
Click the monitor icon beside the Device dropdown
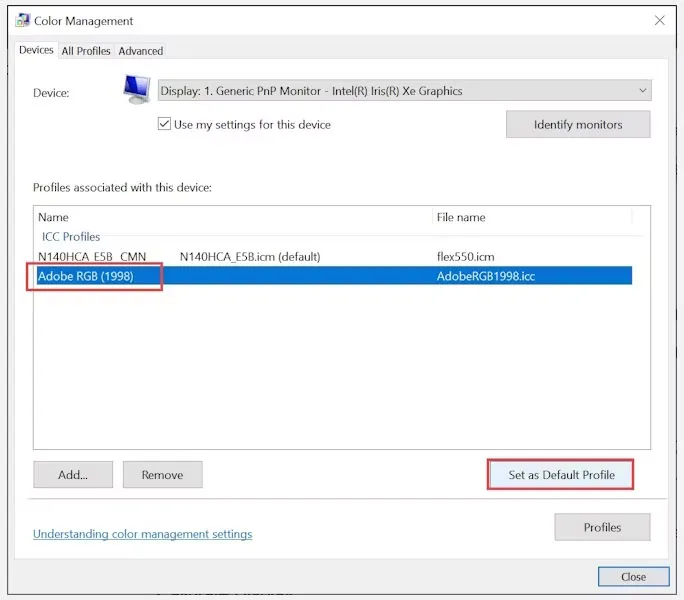pos(137,89)
